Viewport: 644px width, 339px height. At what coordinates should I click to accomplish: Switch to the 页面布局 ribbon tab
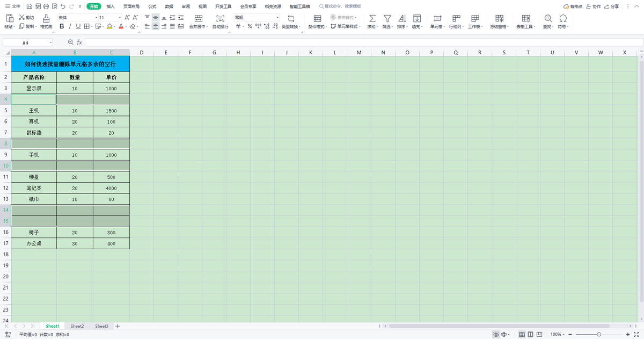pyautogui.click(x=131, y=6)
